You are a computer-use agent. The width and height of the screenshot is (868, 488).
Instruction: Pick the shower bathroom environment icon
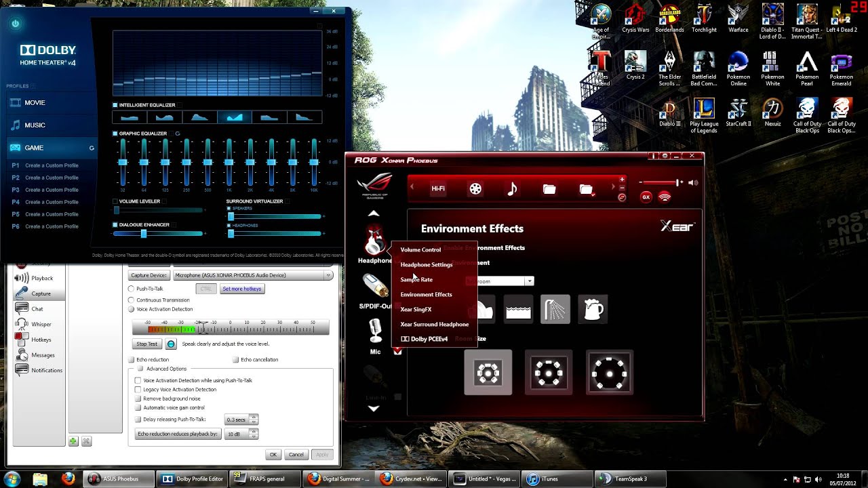click(x=555, y=309)
